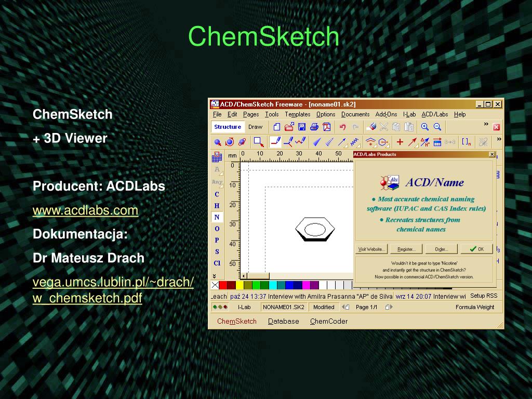Select the Oxygen atom button
Screen dimensions: 532x399
point(217,229)
